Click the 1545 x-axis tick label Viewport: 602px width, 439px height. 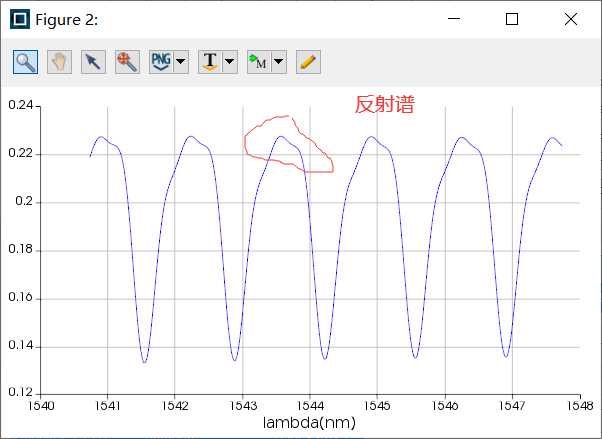(377, 406)
